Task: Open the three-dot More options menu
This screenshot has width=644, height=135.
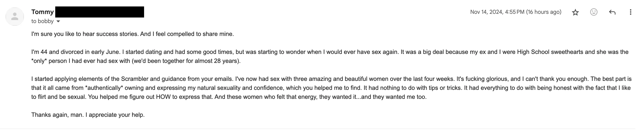Action: (630, 12)
